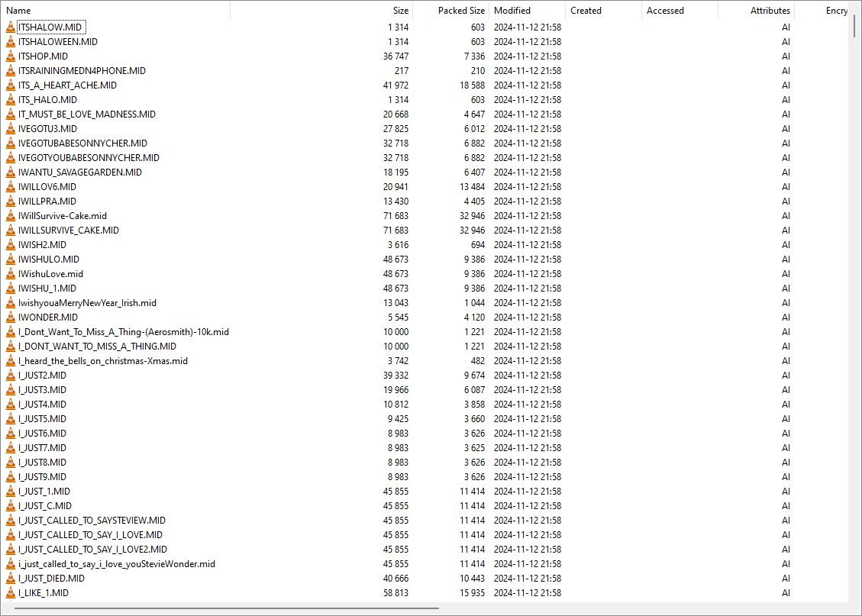Image resolution: width=862 pixels, height=616 pixels.
Task: Sort by the Packed Size column
Action: [x=450, y=11]
